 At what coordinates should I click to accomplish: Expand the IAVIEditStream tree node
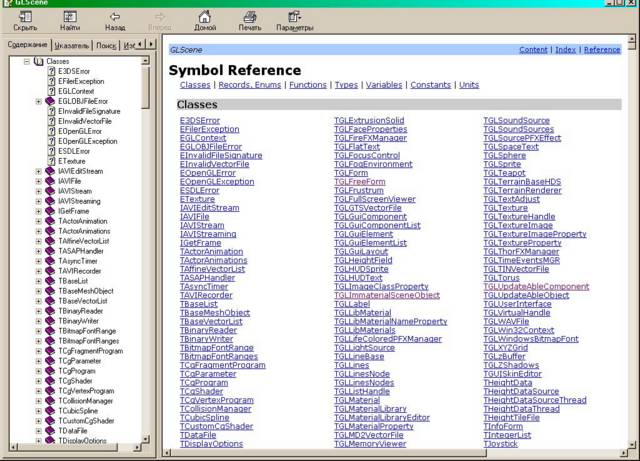(38, 171)
